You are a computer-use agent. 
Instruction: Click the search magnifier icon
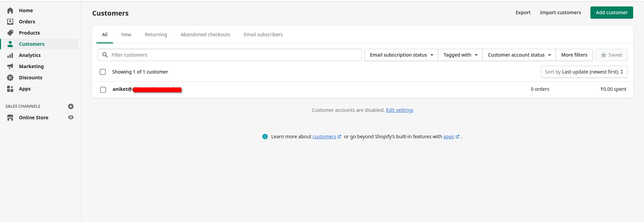point(105,55)
